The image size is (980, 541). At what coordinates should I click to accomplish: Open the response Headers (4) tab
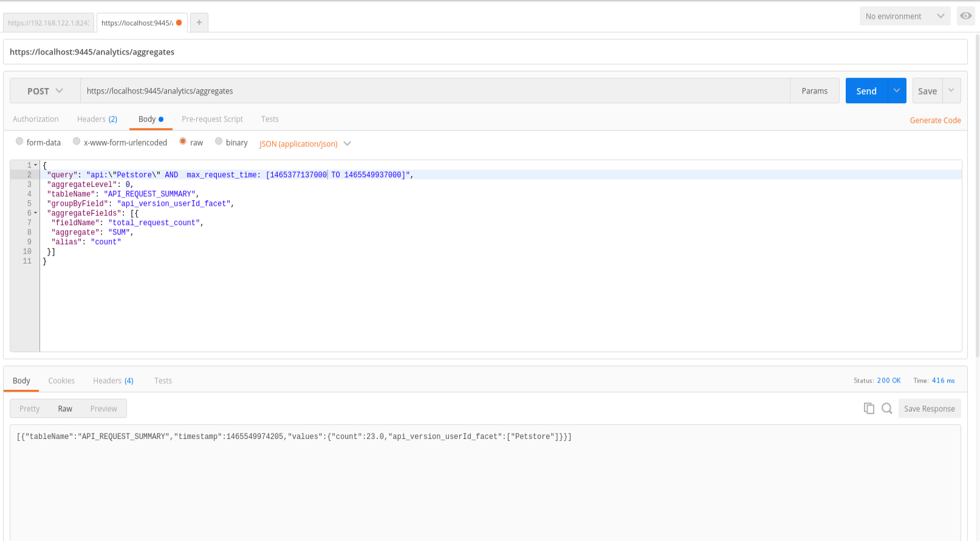pos(113,381)
